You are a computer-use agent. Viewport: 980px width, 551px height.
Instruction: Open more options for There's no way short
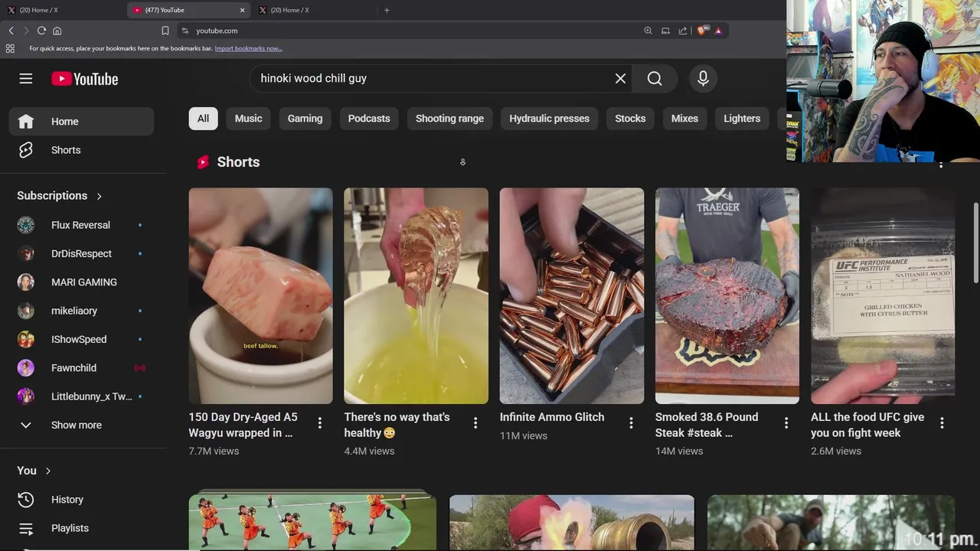point(475,422)
